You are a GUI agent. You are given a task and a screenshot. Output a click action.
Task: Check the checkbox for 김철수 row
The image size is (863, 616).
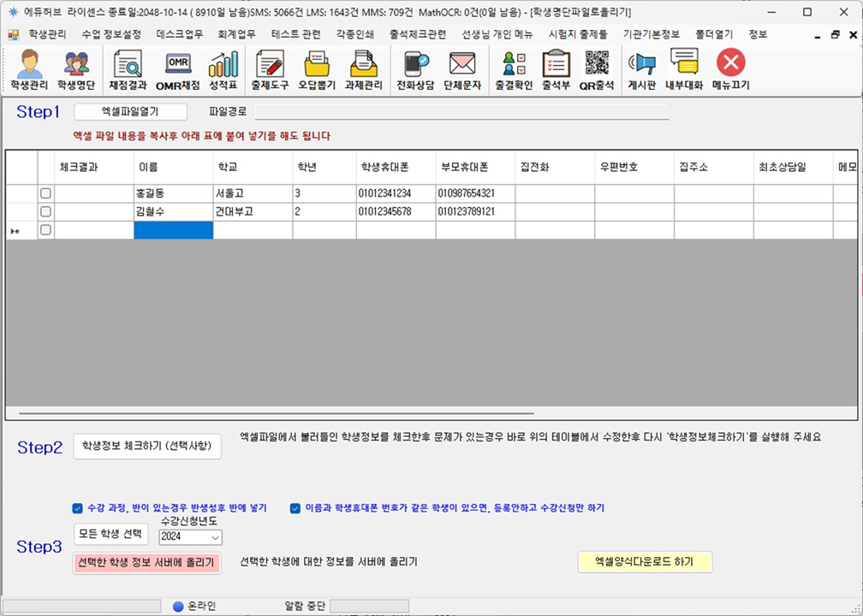point(46,211)
